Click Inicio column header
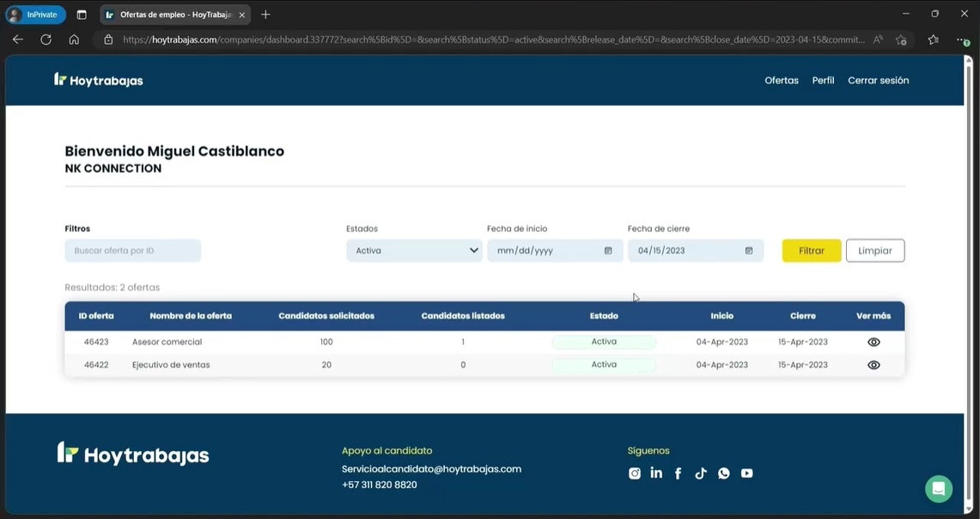980x519 pixels. point(721,315)
